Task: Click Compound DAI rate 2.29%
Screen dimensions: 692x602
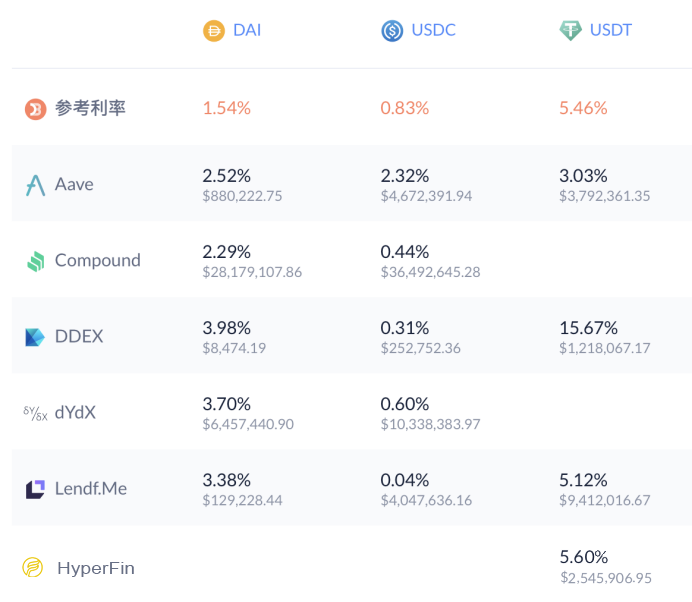Action: (x=226, y=252)
